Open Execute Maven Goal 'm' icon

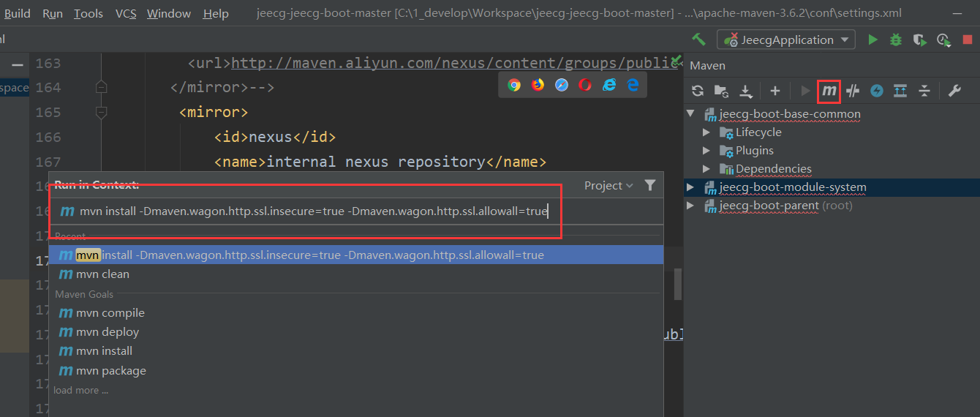[829, 91]
